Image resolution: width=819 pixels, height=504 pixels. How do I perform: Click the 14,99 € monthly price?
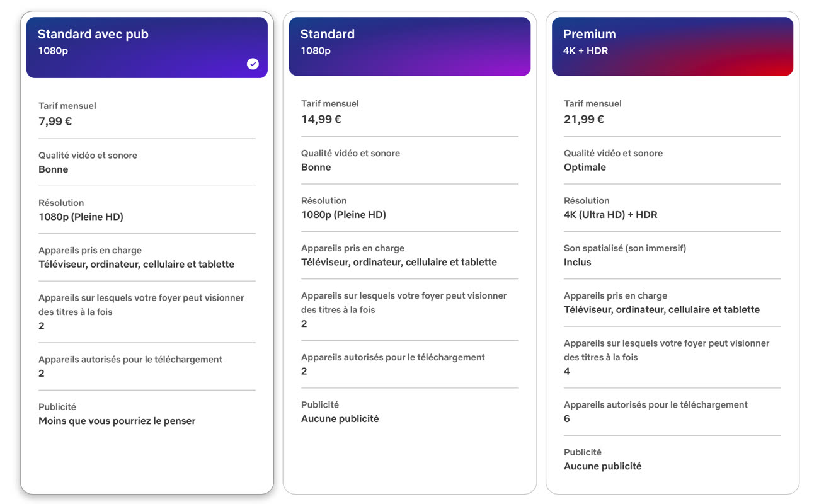pyautogui.click(x=321, y=119)
